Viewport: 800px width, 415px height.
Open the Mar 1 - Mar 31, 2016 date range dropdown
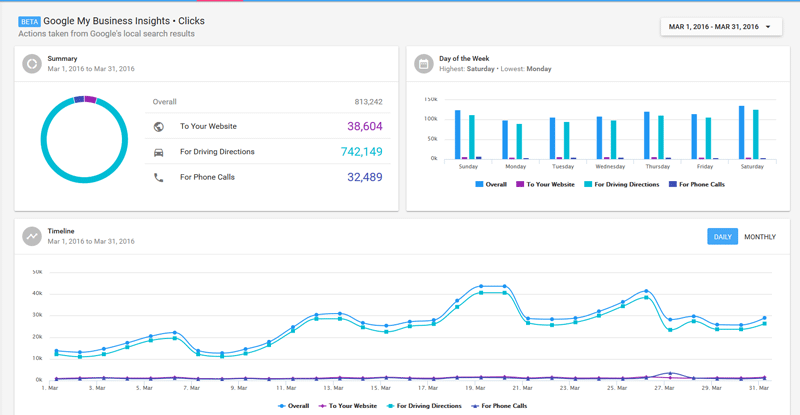click(721, 27)
